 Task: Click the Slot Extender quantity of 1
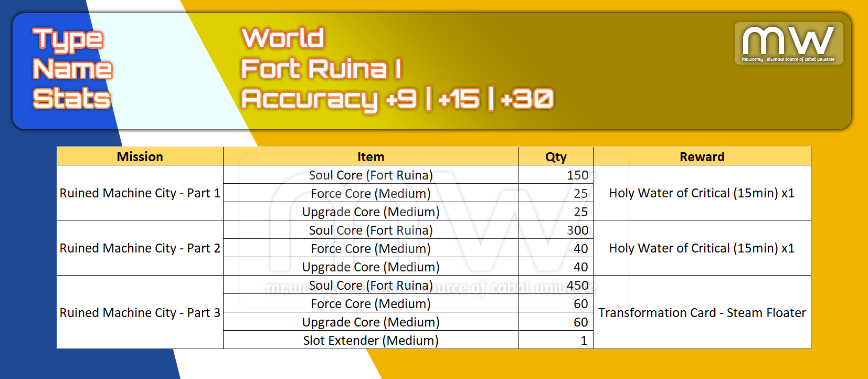pos(584,341)
